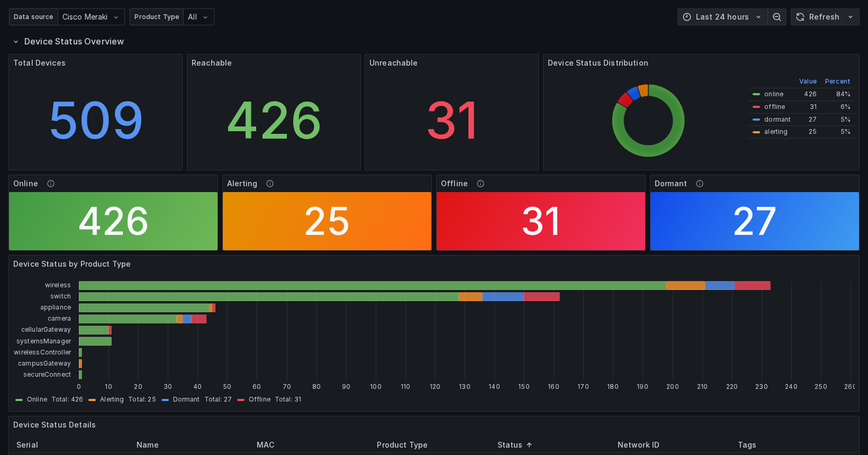Sort table by Name column header
868x455 pixels.
pos(147,445)
